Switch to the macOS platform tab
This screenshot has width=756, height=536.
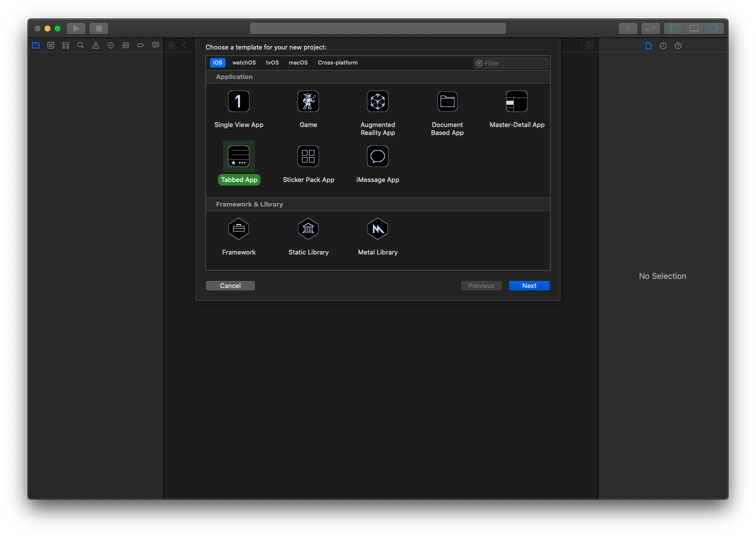point(298,62)
